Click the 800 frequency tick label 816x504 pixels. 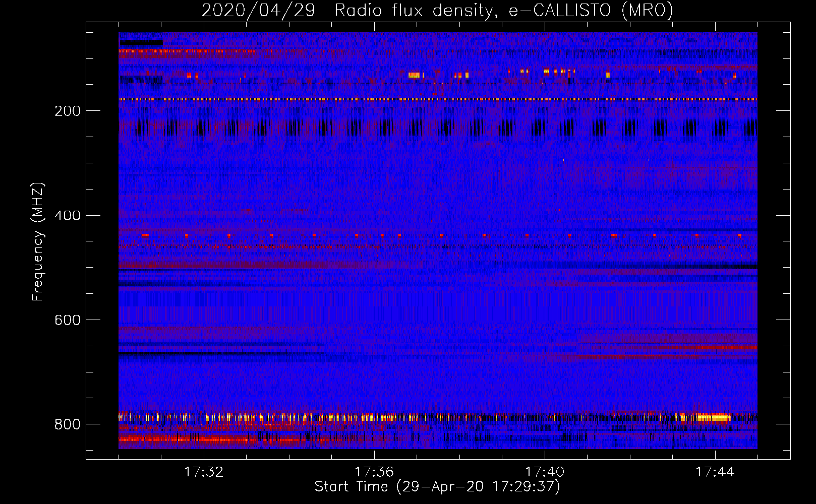click(x=67, y=424)
